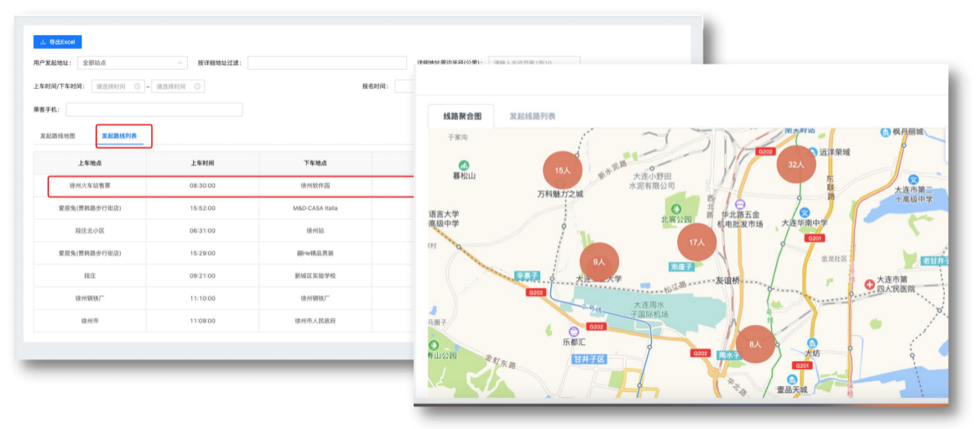The height and width of the screenshot is (429, 980).
Task: Click the 导出Excel button
Action: click(58, 42)
